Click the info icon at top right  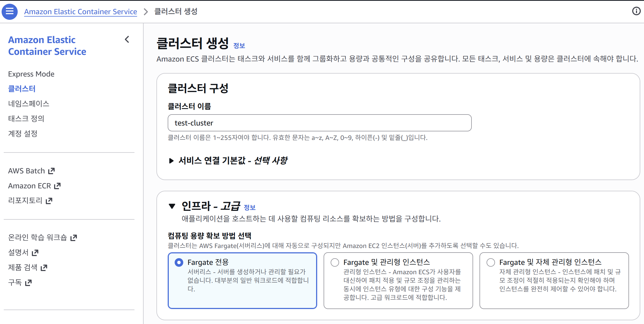[637, 11]
